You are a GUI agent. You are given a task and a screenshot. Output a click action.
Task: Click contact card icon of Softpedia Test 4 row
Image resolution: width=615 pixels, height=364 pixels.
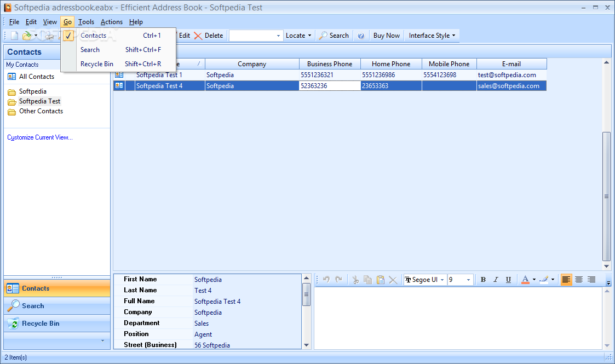[x=119, y=85]
